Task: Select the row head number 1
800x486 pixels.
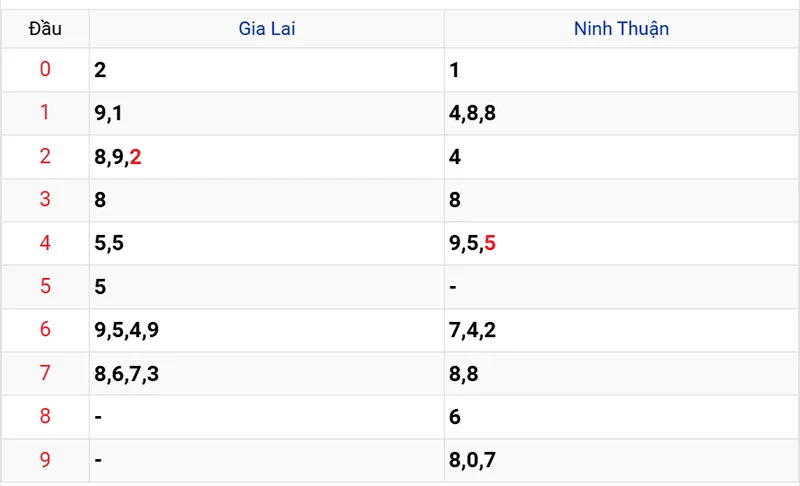Action: [x=45, y=113]
